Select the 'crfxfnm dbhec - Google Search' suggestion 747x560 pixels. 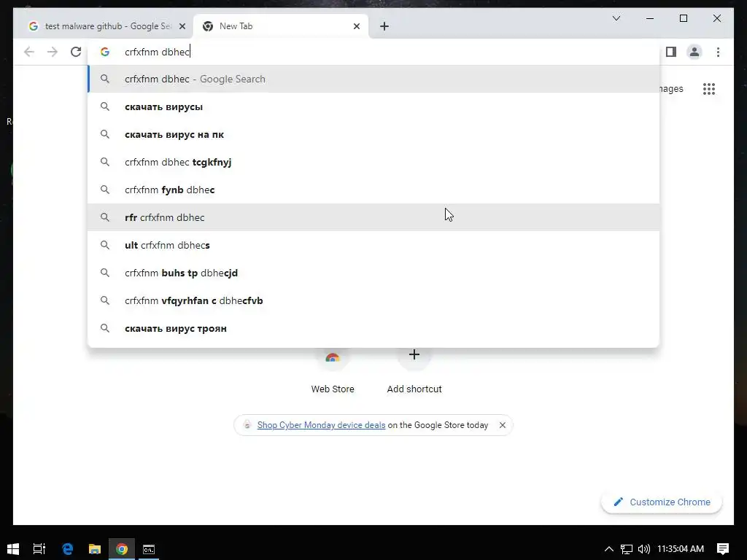pyautogui.click(x=374, y=79)
